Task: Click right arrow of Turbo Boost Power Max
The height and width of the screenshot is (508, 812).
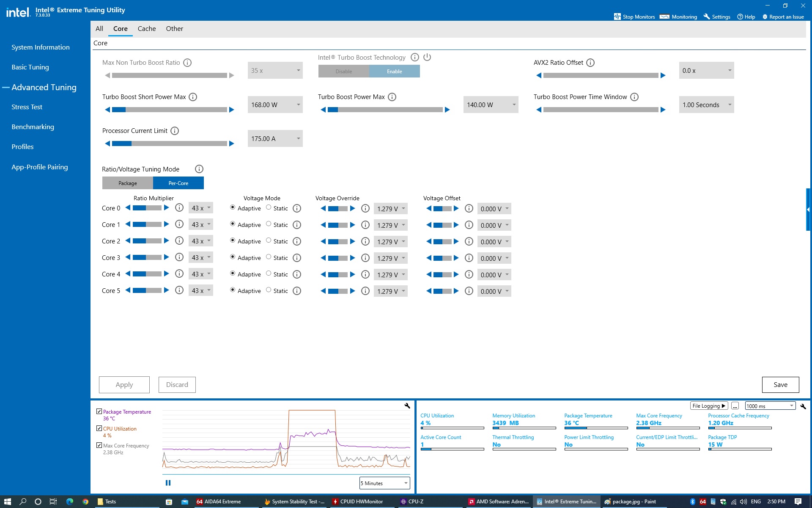Action: (447, 110)
